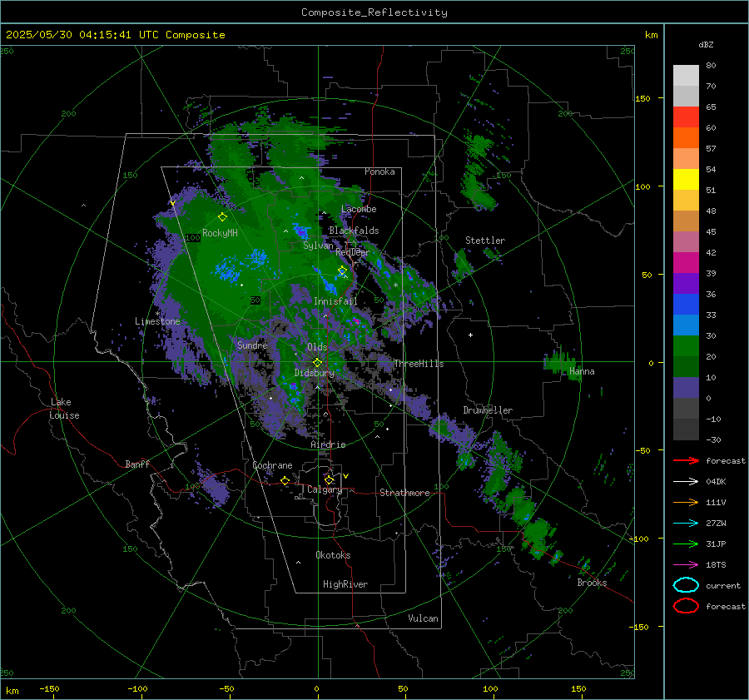
Task: Click the -50 tick on the bottom axis
Action: [x=226, y=688]
